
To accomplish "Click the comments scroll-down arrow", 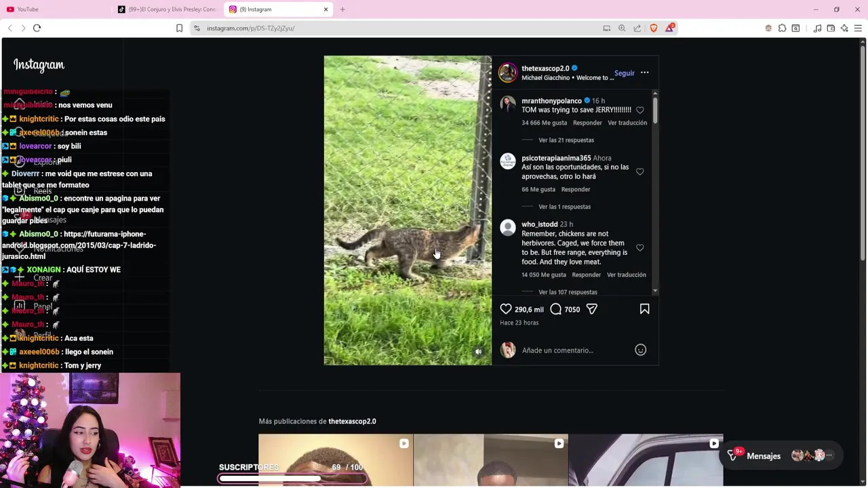I will [x=655, y=291].
